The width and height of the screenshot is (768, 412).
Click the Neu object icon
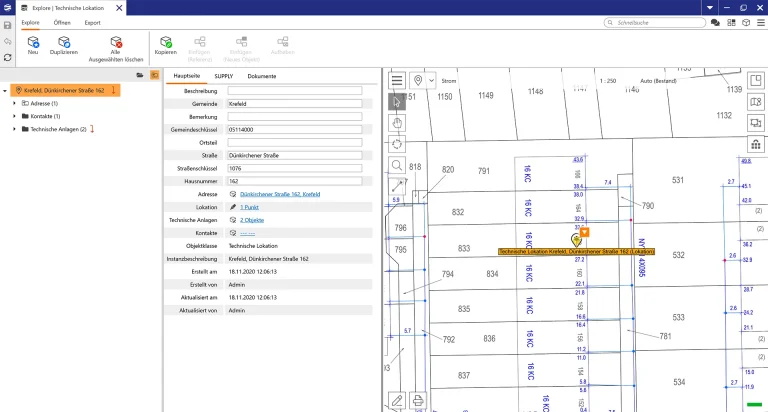33,43
